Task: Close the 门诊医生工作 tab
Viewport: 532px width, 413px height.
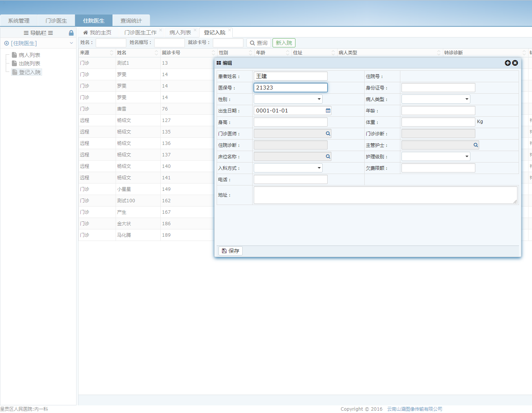Action: 161,30
